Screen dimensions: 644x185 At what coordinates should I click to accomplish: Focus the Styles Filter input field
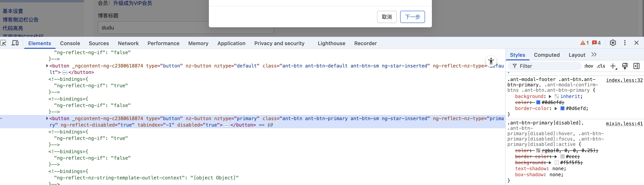(547, 66)
